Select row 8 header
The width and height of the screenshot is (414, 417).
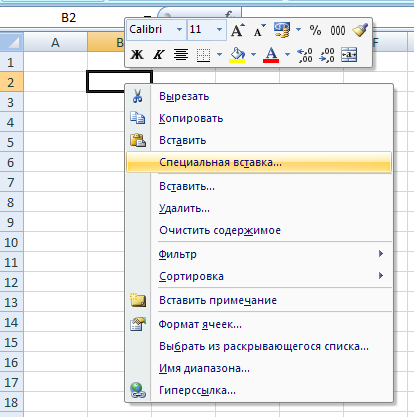click(x=11, y=202)
